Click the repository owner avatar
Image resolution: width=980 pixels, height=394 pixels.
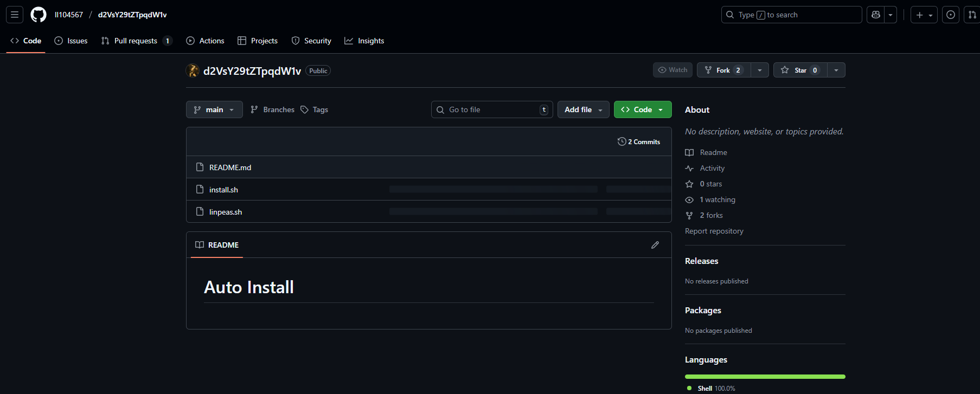pyautogui.click(x=193, y=70)
